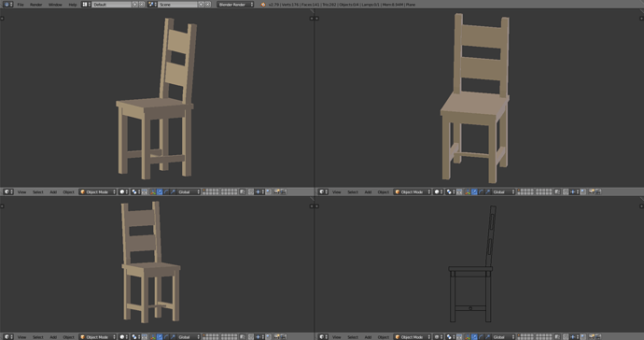This screenshot has width=644, height=340.
Task: Select the scale manipulator in top-right viewport header
Action: click(488, 191)
